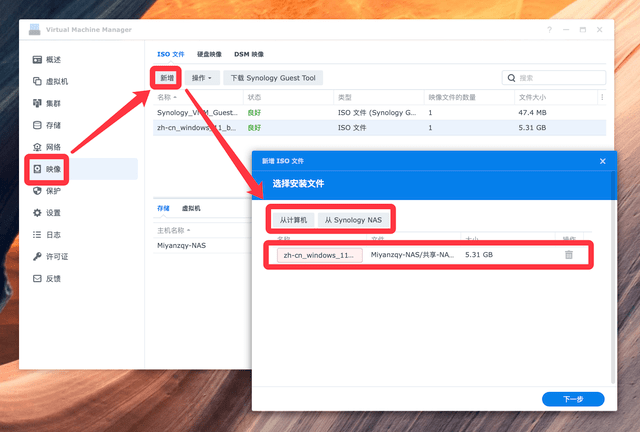Click the Miyanzqy-NAS/共享-NA file path cell
The height and width of the screenshot is (432, 640).
(412, 255)
